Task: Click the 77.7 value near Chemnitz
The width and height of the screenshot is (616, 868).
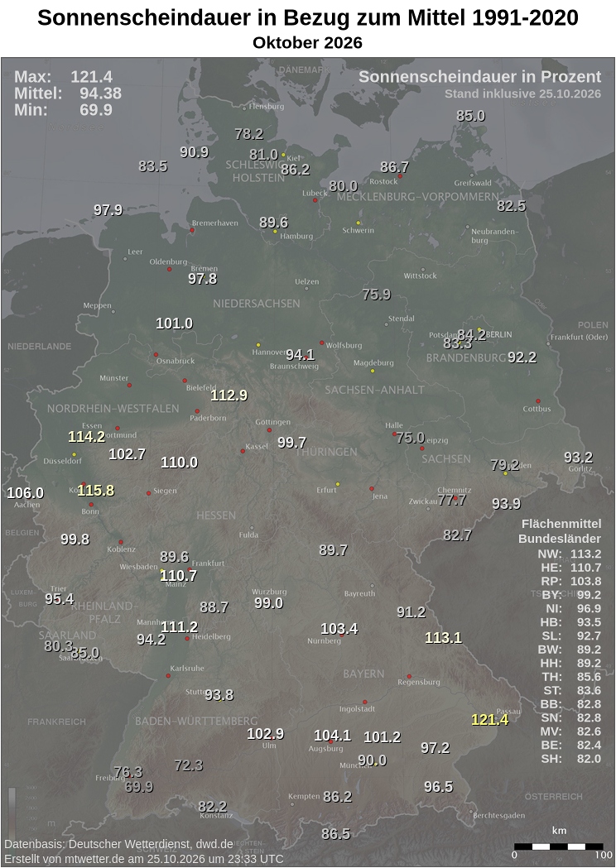Action: pyautogui.click(x=452, y=501)
